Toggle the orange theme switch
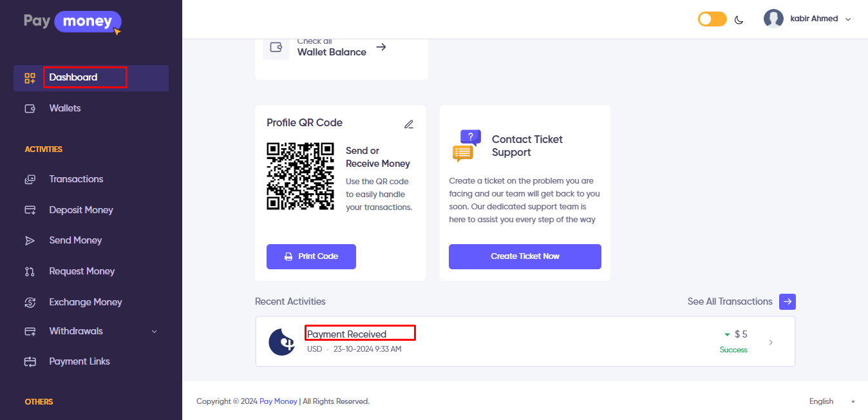This screenshot has width=868, height=420. [x=712, y=19]
